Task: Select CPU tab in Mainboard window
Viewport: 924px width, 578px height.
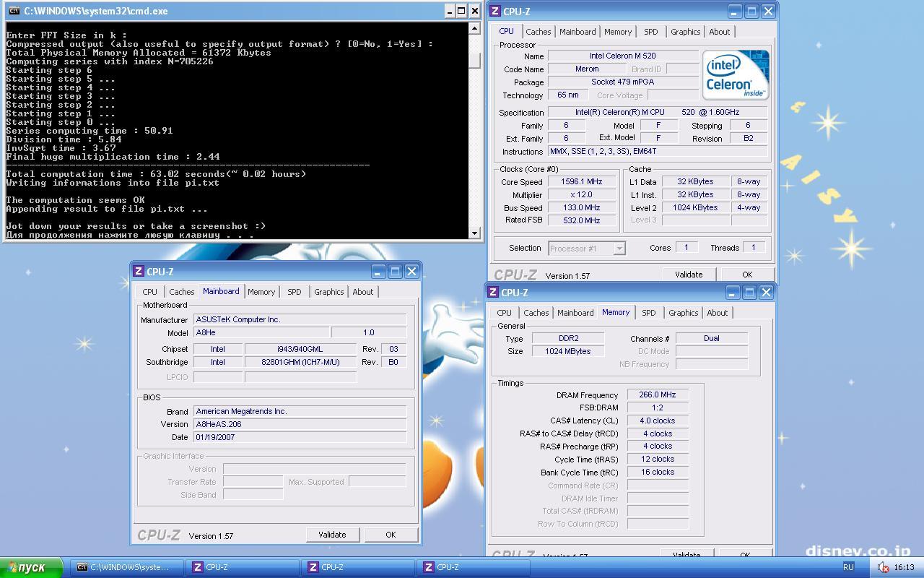Action: pos(150,292)
